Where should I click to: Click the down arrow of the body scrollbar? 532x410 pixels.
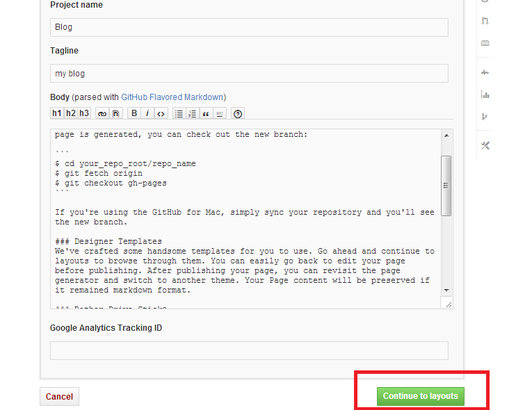coord(446,290)
